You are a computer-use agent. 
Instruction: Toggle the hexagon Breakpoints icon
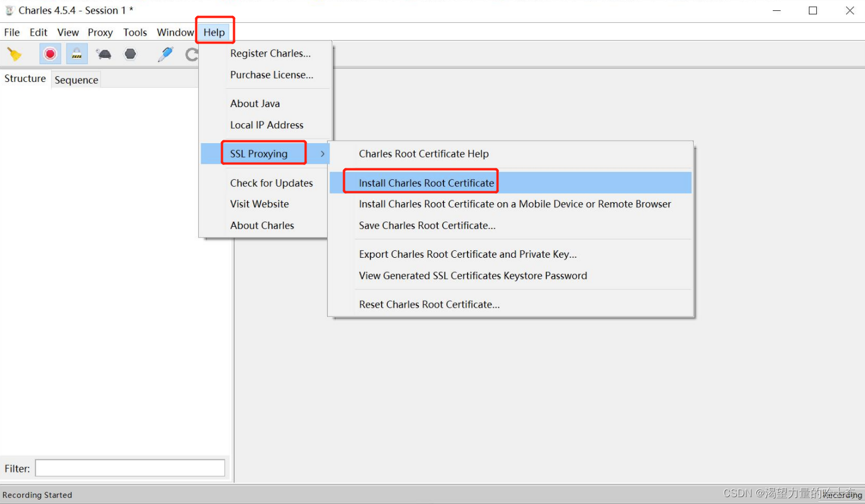tap(131, 54)
